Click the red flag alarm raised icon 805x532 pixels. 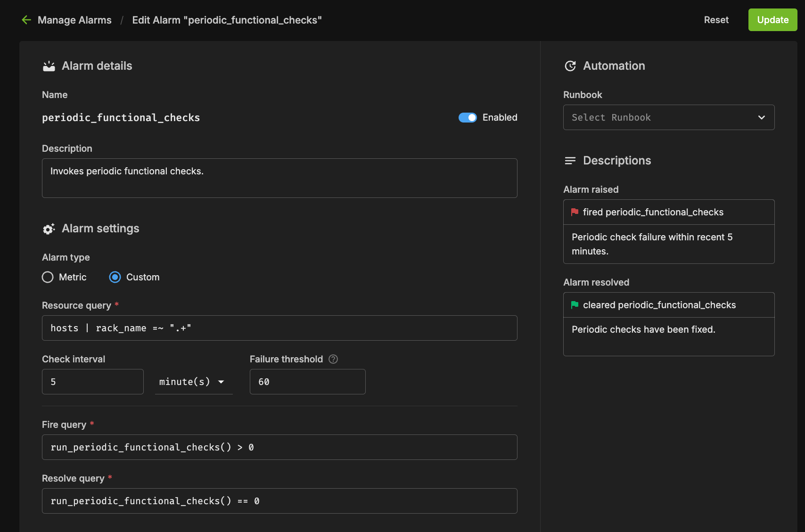pos(575,212)
